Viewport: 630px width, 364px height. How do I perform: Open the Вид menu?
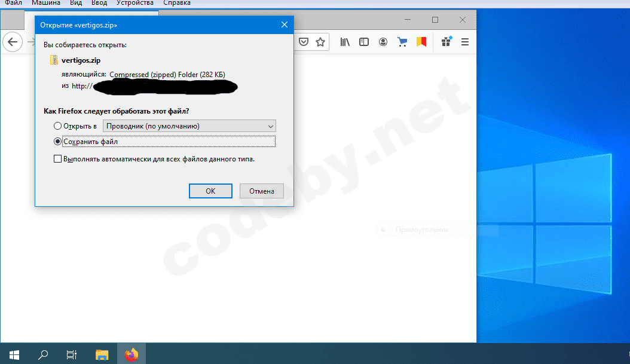pyautogui.click(x=76, y=3)
